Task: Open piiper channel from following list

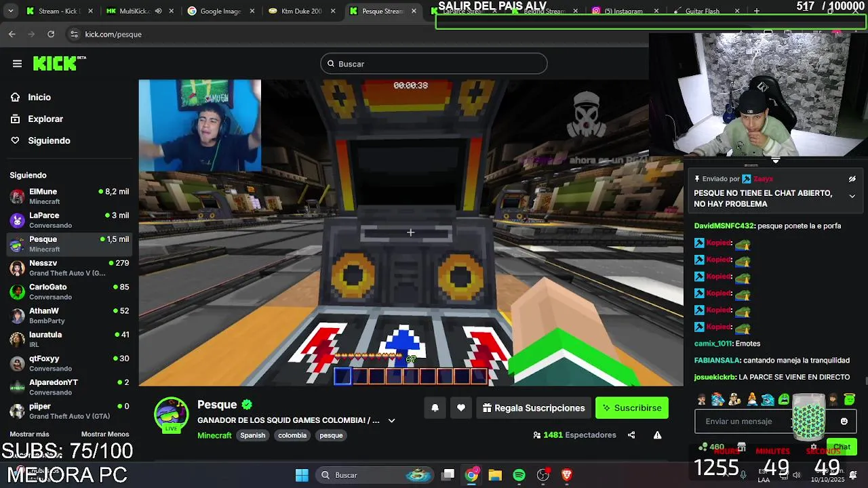Action: [x=69, y=411]
